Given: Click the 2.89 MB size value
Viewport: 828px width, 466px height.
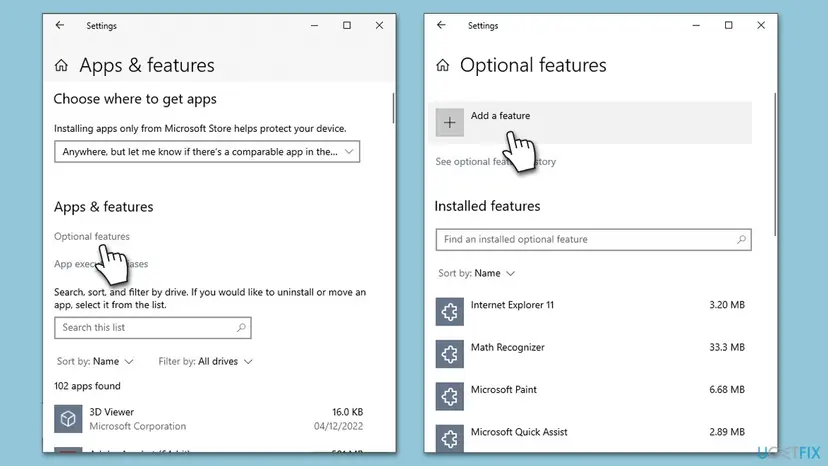Looking at the screenshot, I should coord(727,432).
